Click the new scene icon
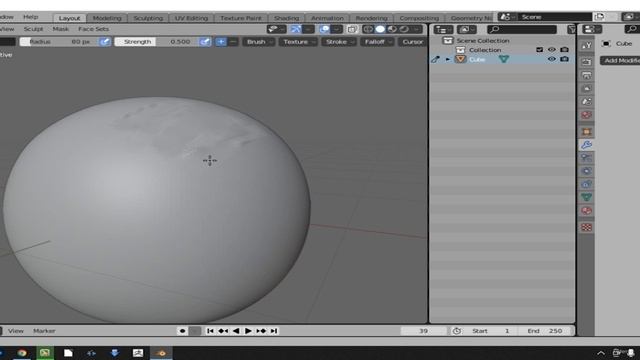640x360 pixels. pos(599,17)
